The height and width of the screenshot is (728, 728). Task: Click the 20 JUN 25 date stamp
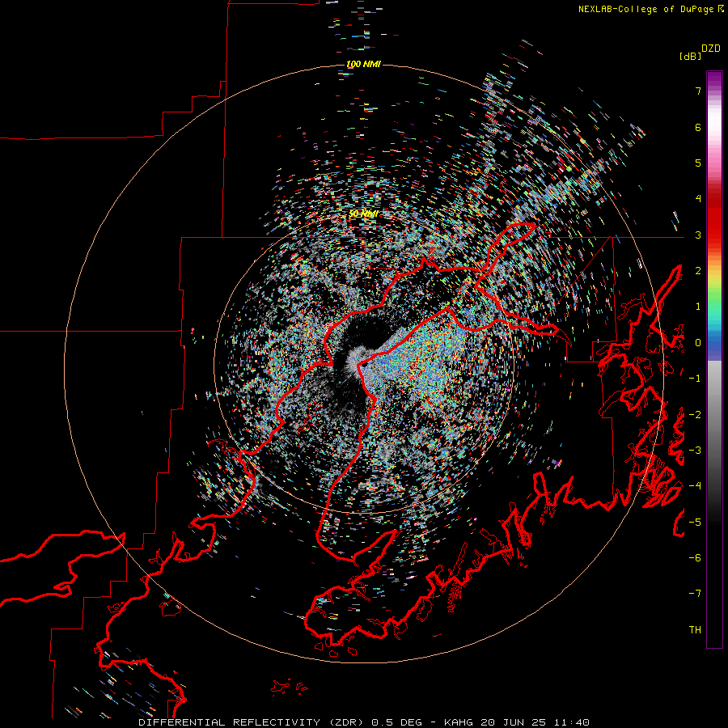pos(512,722)
